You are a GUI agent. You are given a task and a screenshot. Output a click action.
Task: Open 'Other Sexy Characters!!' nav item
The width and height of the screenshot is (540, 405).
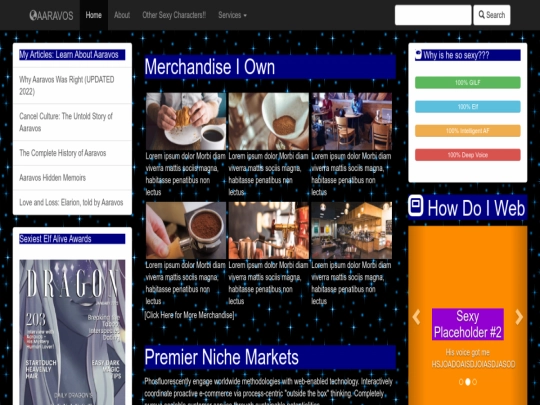tap(174, 15)
